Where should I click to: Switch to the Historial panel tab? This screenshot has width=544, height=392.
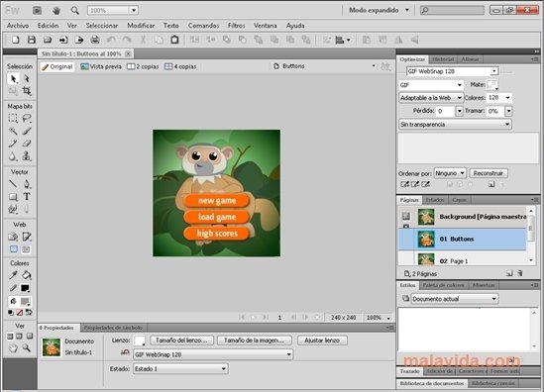[443, 59]
